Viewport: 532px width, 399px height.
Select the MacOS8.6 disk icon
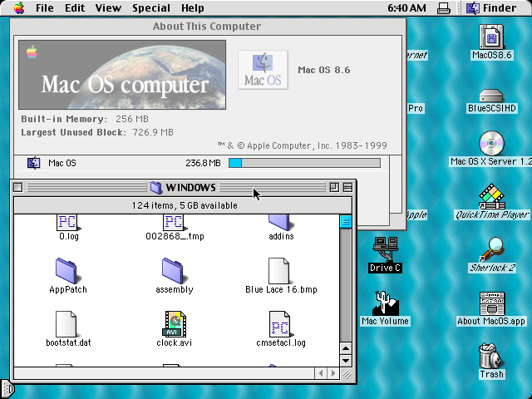coord(491,37)
